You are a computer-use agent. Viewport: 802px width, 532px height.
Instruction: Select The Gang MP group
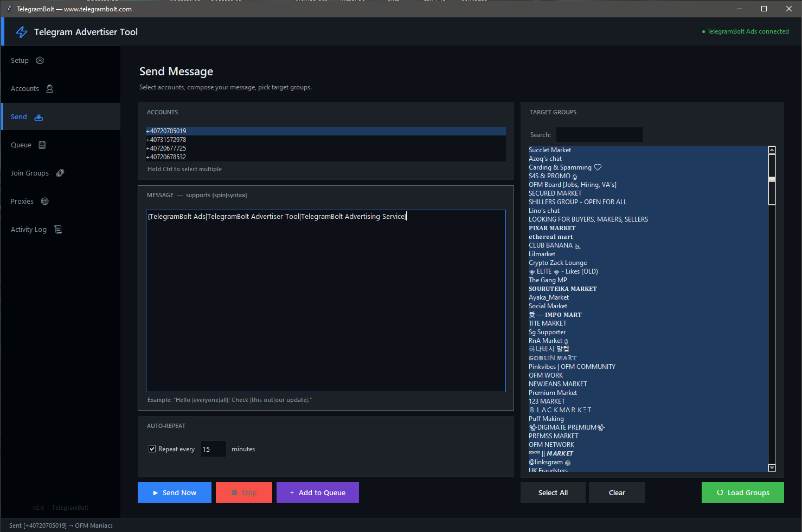(x=648, y=280)
